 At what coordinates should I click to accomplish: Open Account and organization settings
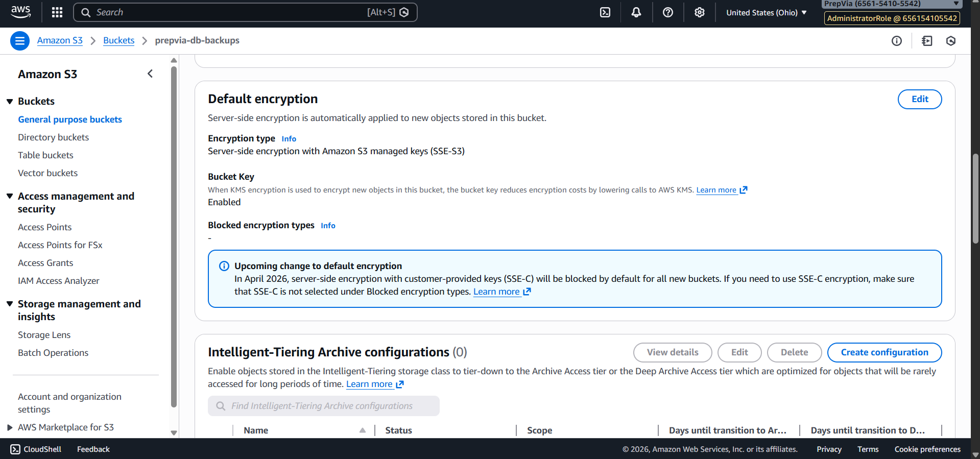pos(69,403)
